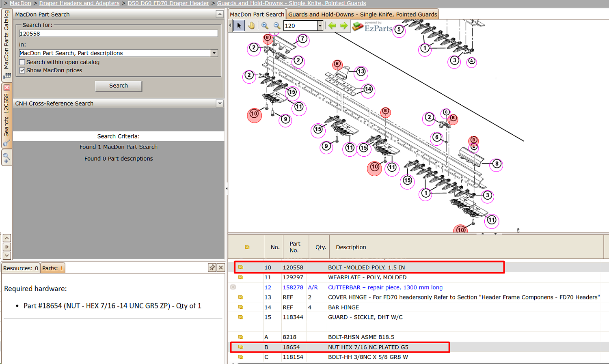Click note icon for COVER HINGE row
The height and width of the screenshot is (364, 609).
click(241, 297)
